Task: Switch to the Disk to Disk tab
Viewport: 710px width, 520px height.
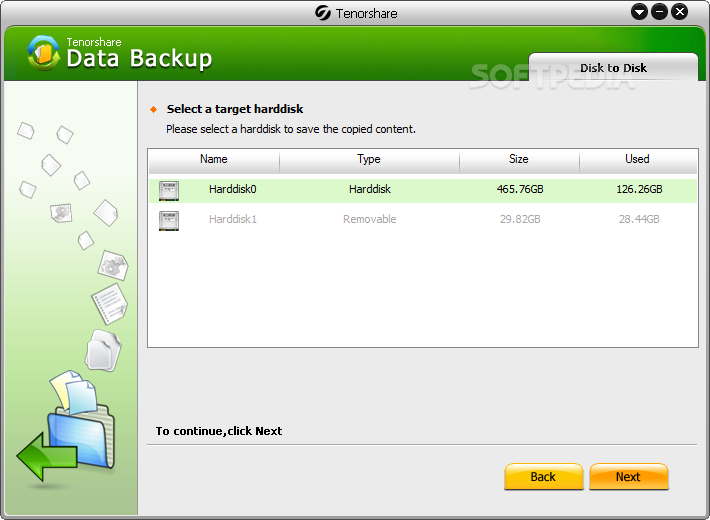Action: [x=614, y=67]
